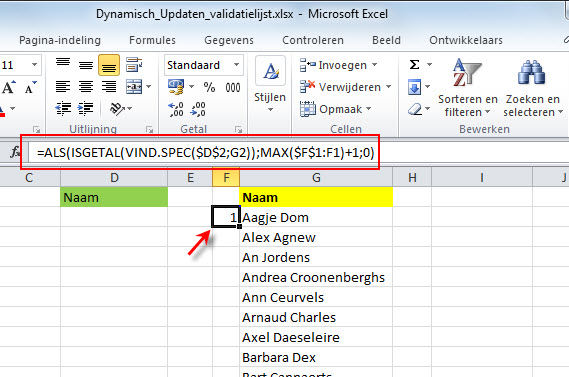Decrease cell indent

point(63,108)
